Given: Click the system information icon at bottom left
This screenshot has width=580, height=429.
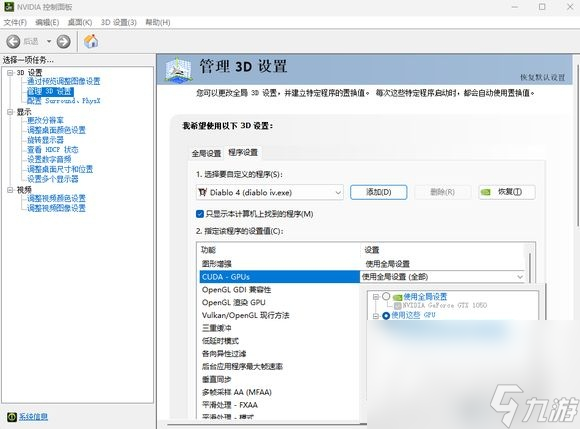Looking at the screenshot, I should (x=12, y=417).
